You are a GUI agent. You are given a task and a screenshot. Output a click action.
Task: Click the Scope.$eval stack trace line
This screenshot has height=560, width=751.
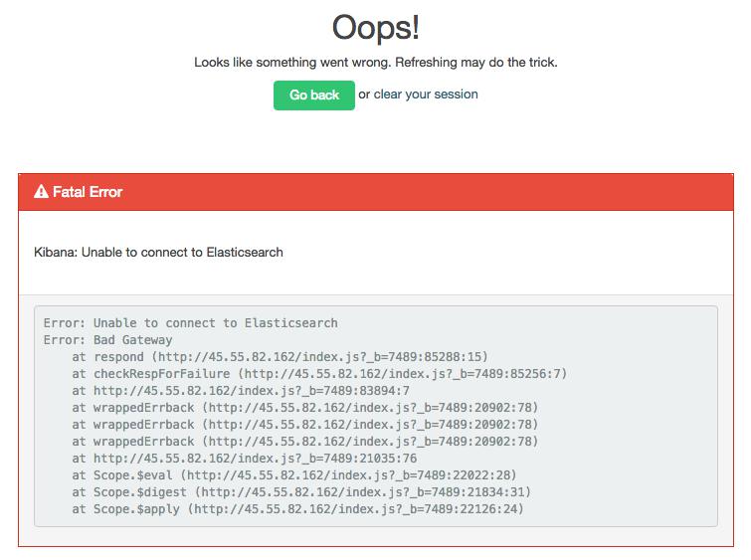coord(293,475)
